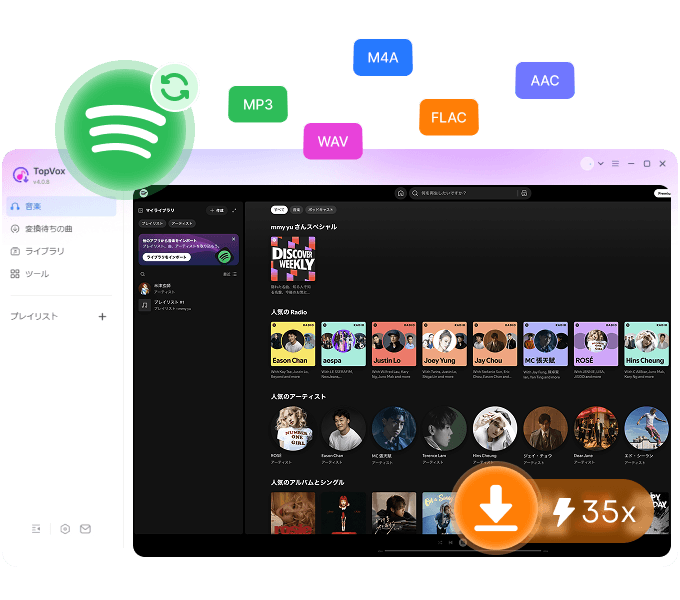Click the browse icon beside search field
Viewport: 680px width, 600px height.
(524, 193)
